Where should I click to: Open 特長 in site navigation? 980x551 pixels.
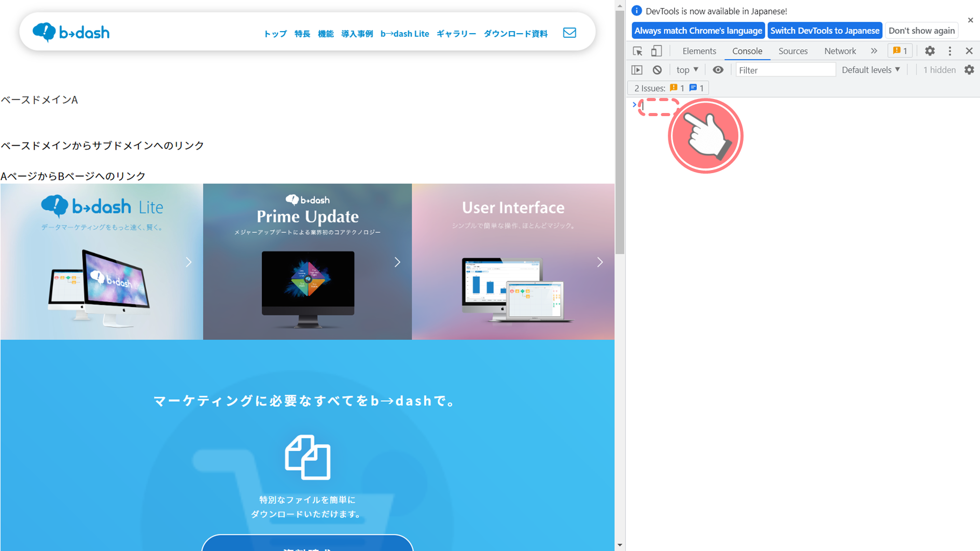[302, 34]
